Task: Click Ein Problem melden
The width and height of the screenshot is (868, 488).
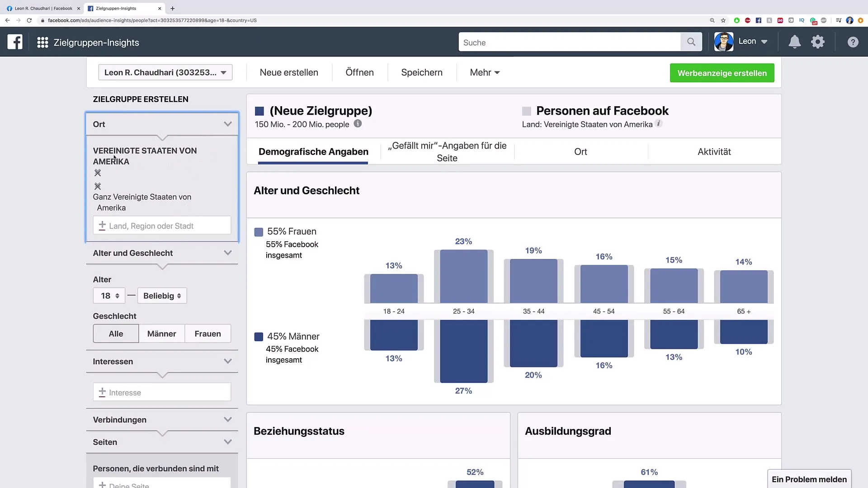Action: point(809,479)
